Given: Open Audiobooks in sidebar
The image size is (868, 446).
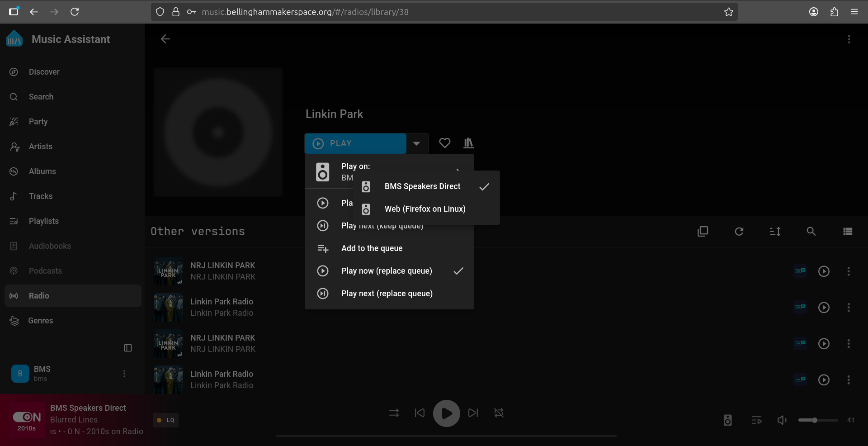Looking at the screenshot, I should (72, 246).
